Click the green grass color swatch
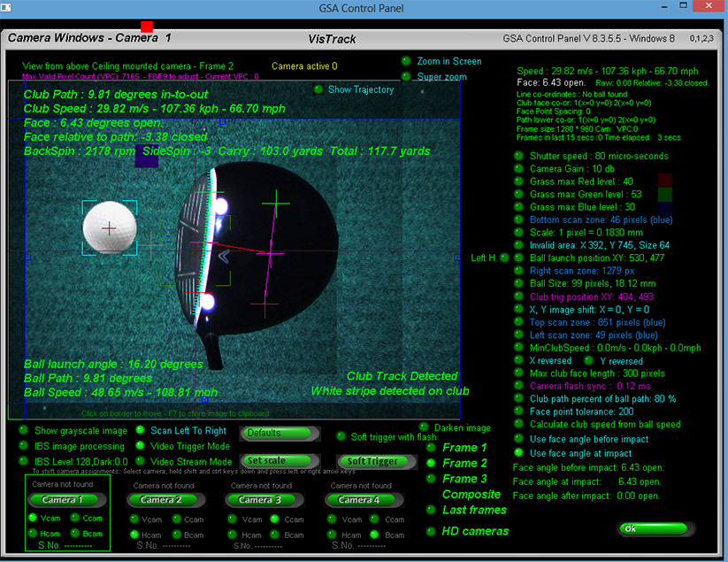 (665, 194)
